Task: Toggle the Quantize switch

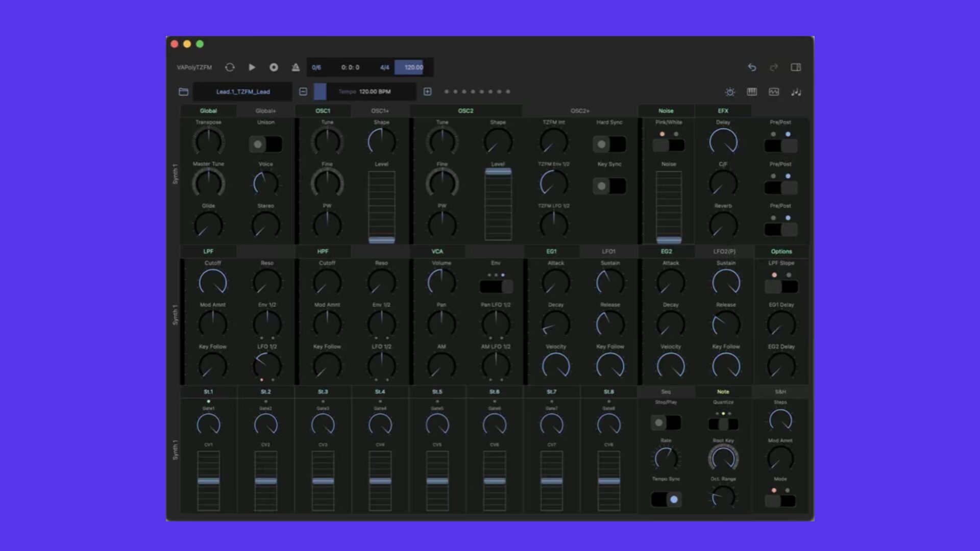Action: tap(723, 424)
